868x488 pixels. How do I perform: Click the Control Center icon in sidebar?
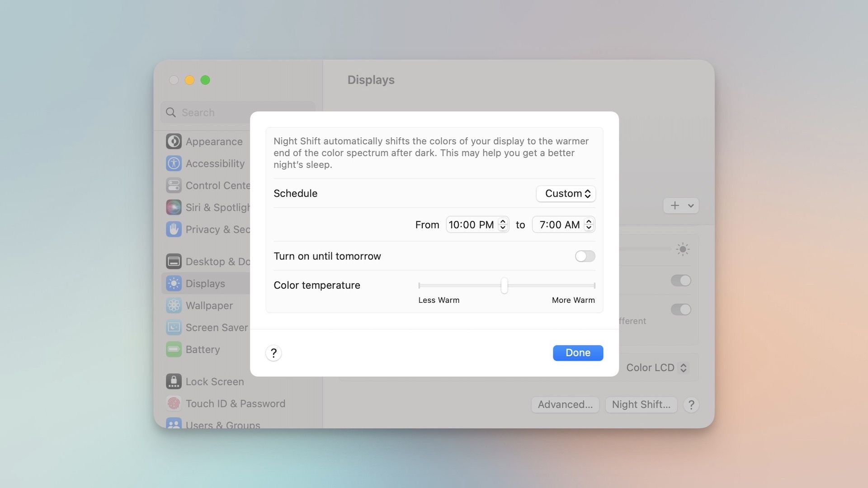(x=174, y=185)
